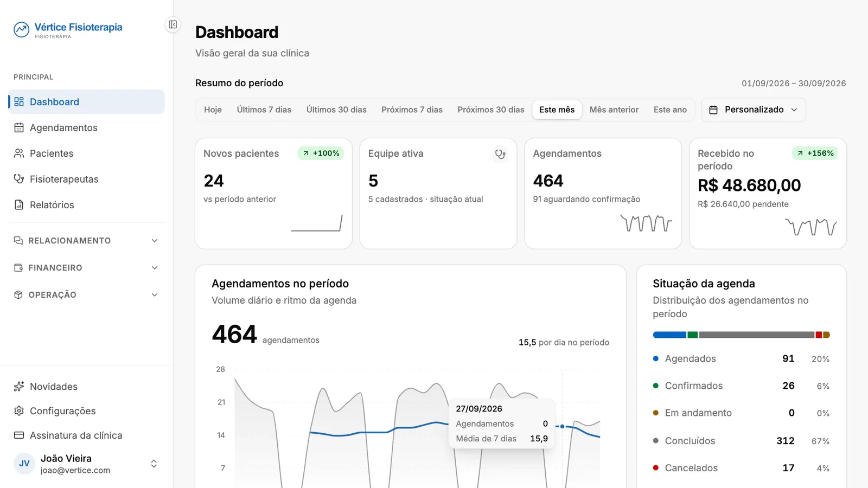Screen dimensions: 868x488
Task: Click the Agendamentos calendar icon
Action: point(19,127)
